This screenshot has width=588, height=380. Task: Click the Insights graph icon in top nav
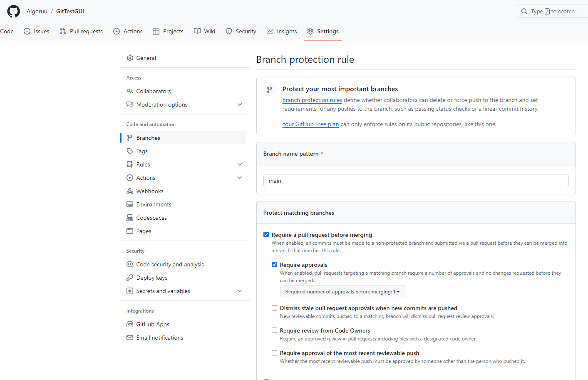coord(270,31)
